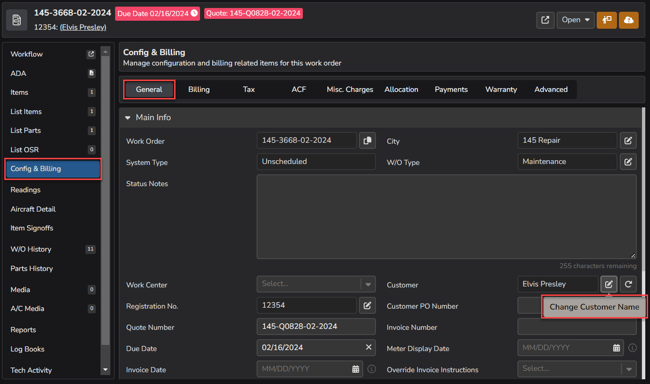Viewport: 650px width, 384px height.
Task: Click the copy Work Order number icon
Action: [367, 141]
